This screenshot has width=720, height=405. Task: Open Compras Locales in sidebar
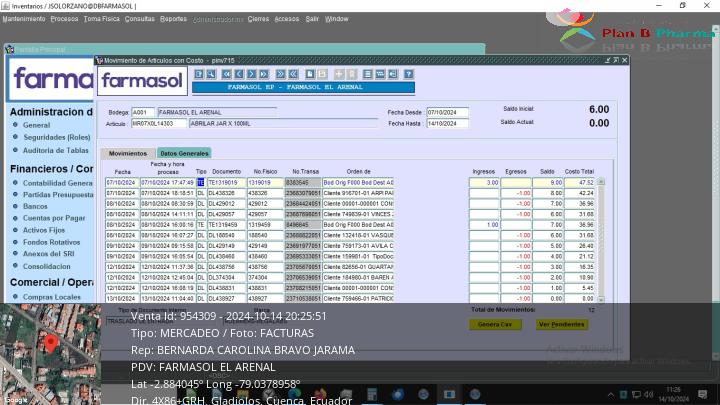tap(52, 297)
